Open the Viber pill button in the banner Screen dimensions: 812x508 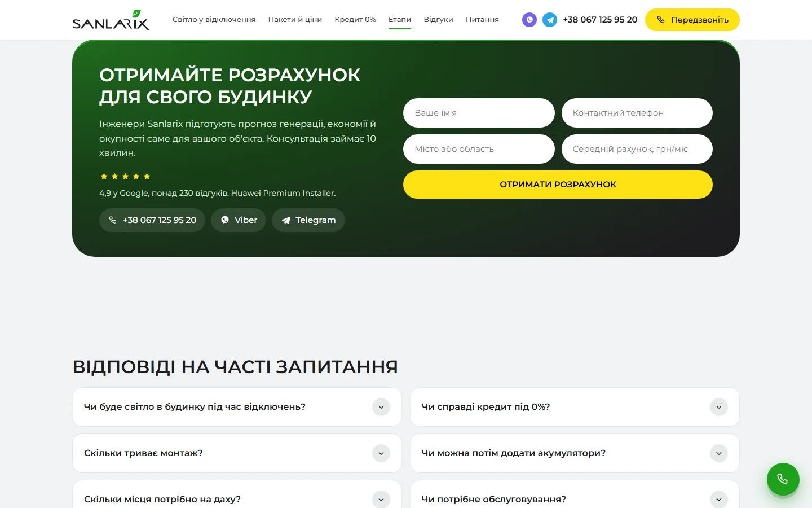pyautogui.click(x=239, y=220)
